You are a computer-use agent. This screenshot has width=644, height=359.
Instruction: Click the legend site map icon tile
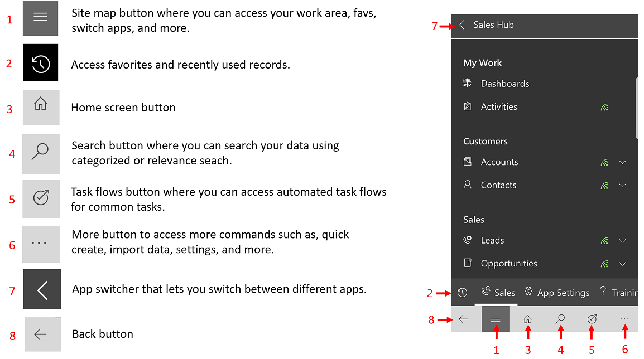(x=40, y=18)
